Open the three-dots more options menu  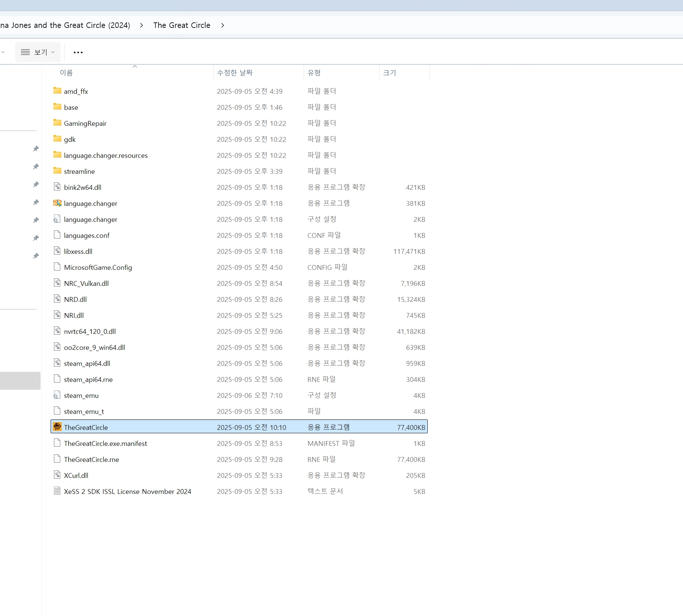click(78, 52)
